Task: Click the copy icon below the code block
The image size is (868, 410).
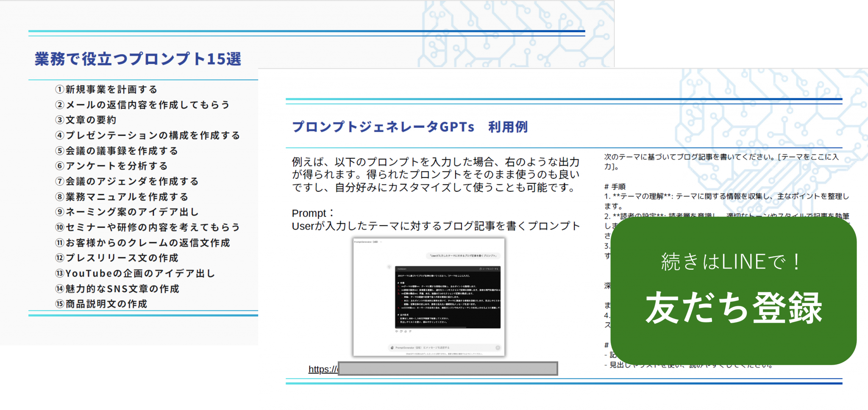Action: (401, 332)
